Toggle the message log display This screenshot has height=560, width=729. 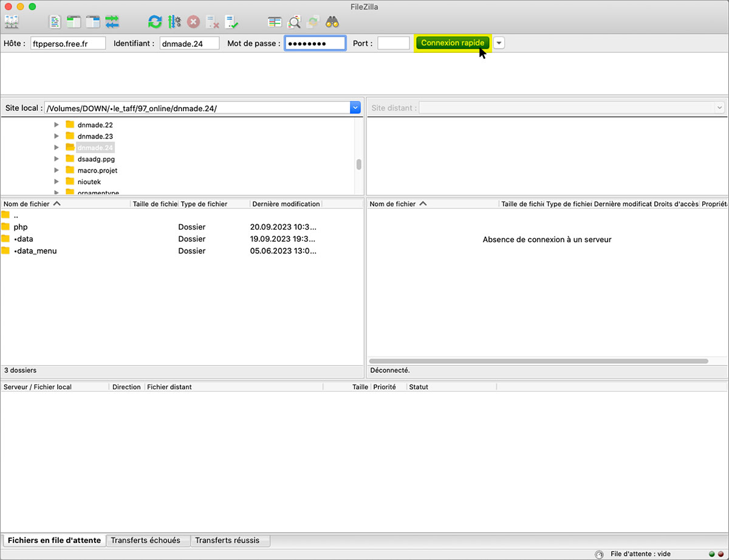[55, 22]
